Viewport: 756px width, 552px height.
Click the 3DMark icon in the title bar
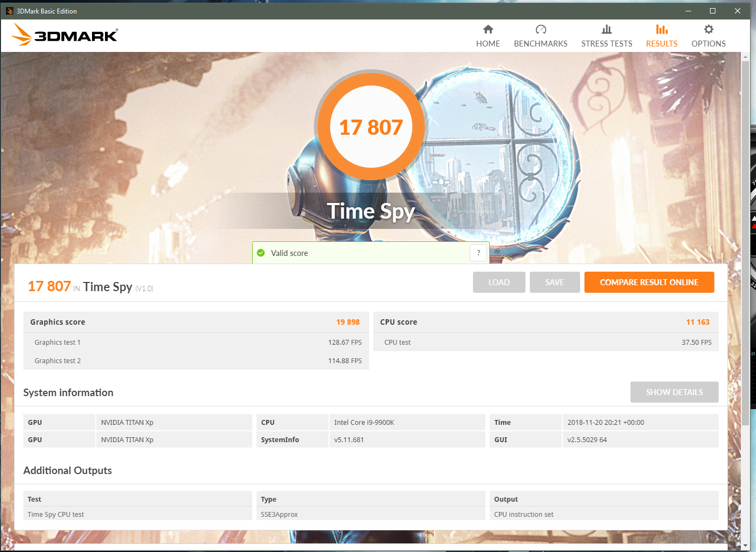tap(10, 10)
